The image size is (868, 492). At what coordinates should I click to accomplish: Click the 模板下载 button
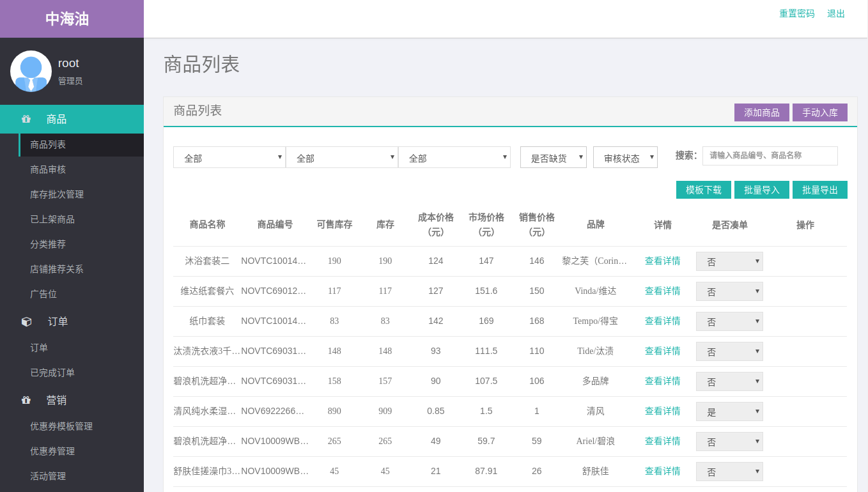point(704,190)
